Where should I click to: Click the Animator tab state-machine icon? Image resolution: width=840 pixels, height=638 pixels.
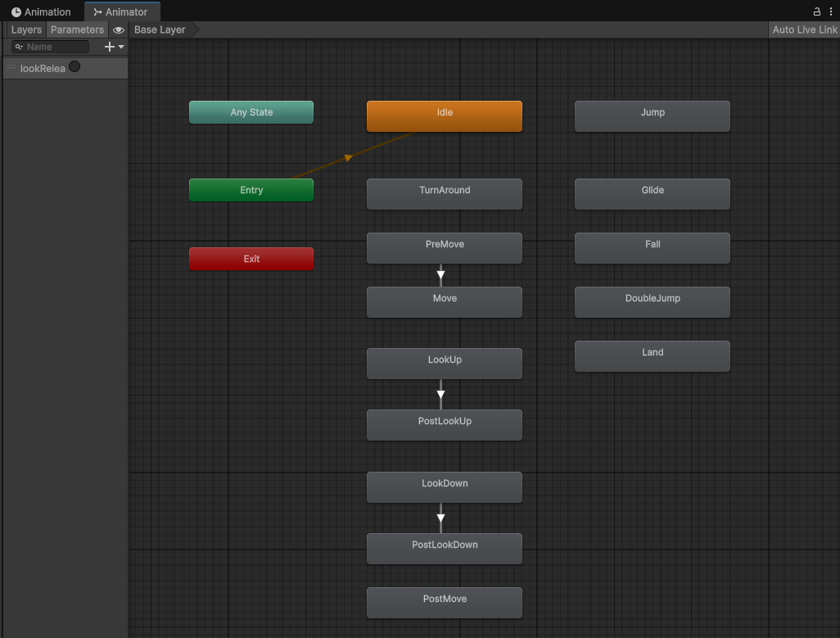coord(97,11)
